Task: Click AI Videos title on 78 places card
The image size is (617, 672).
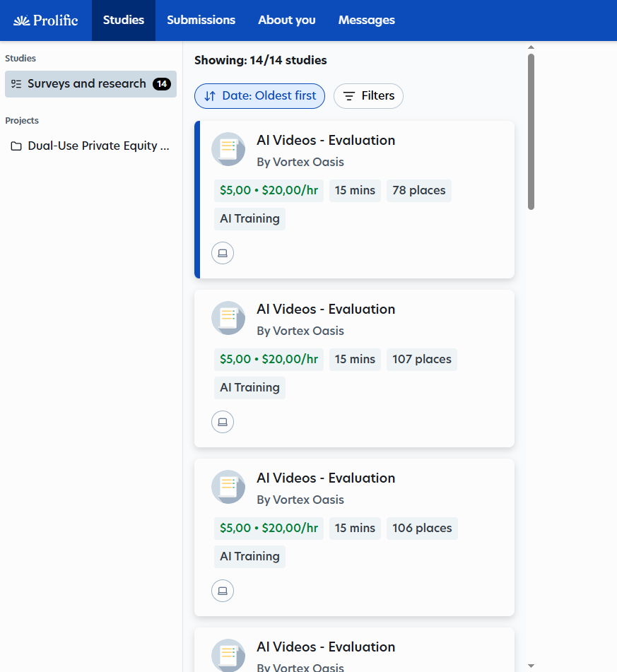Action: click(x=326, y=140)
